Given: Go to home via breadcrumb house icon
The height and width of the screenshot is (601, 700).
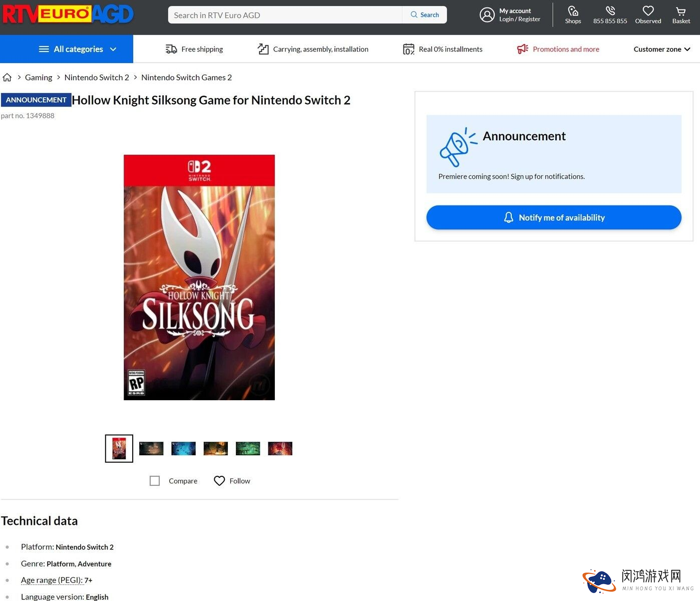Looking at the screenshot, I should click(x=7, y=77).
